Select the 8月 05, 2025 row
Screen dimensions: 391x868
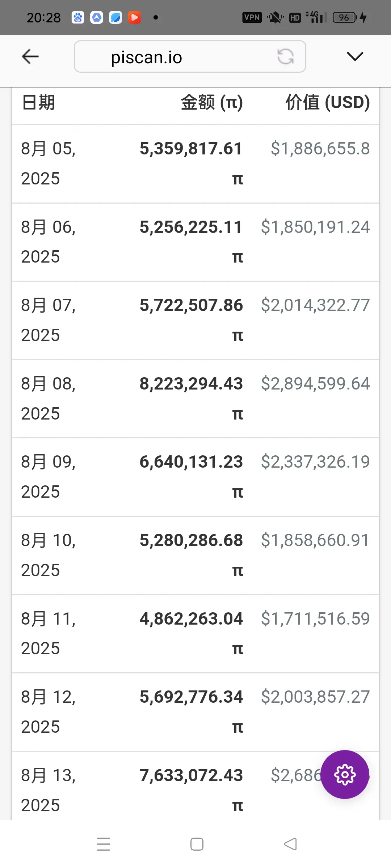[x=195, y=164]
